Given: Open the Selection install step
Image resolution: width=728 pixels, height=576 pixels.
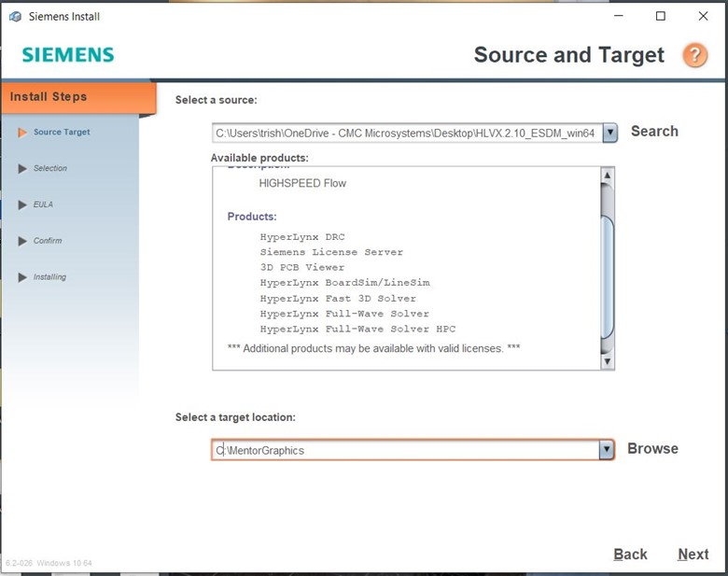Looking at the screenshot, I should (50, 168).
